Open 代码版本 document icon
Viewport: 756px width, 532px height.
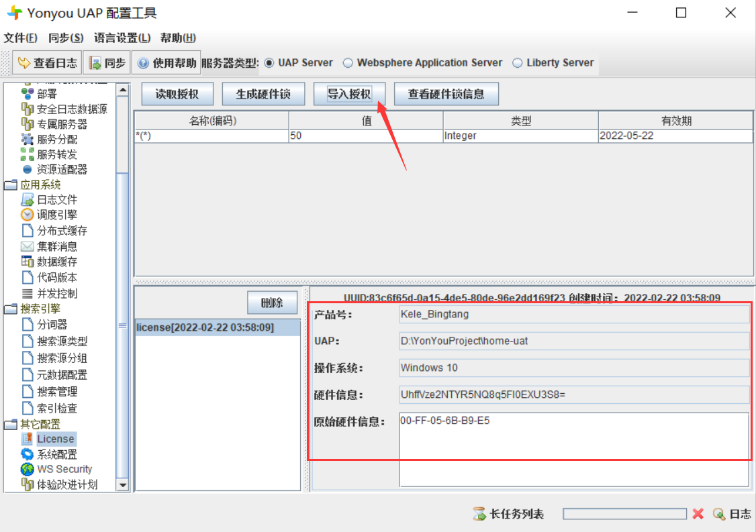(x=28, y=278)
